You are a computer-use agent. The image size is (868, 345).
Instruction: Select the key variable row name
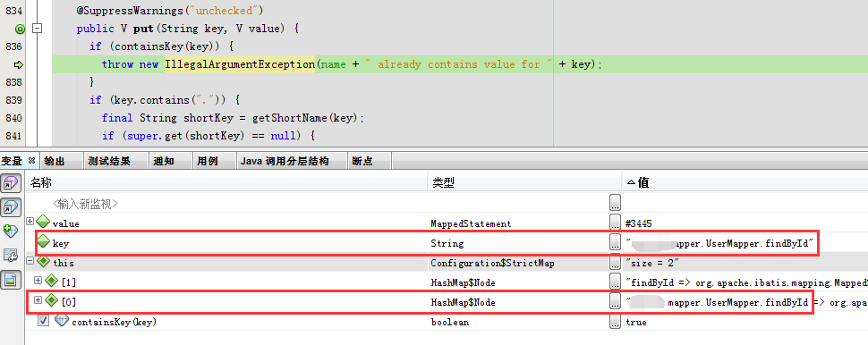coord(61,244)
